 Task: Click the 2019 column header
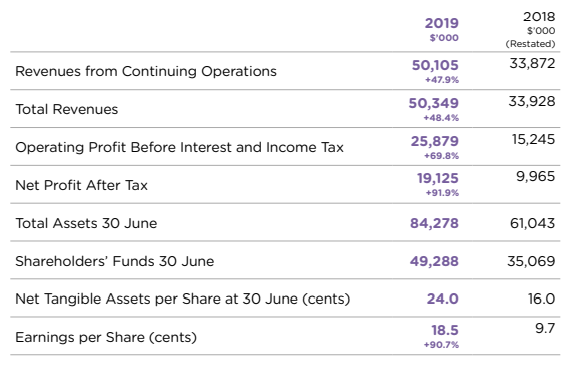point(442,29)
